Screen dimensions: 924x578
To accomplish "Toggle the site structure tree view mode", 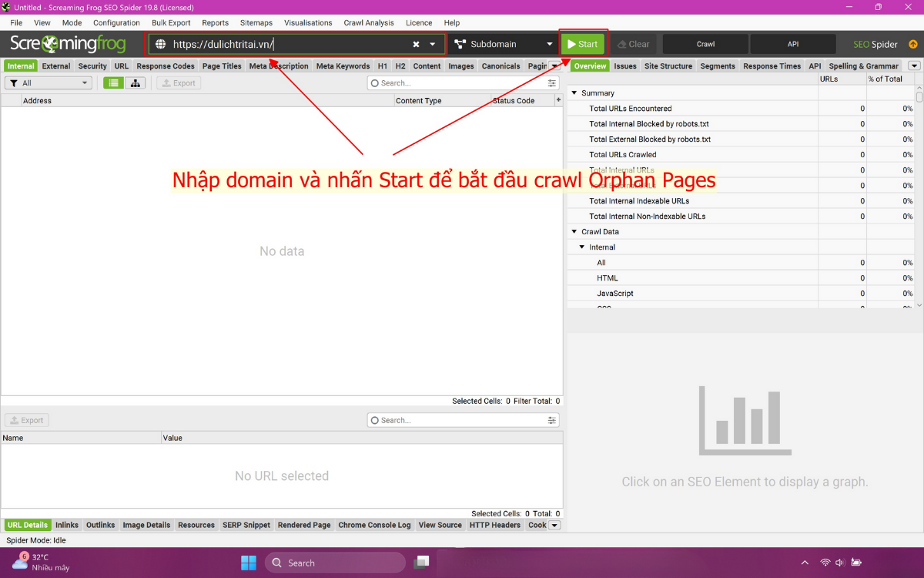I will coord(136,82).
